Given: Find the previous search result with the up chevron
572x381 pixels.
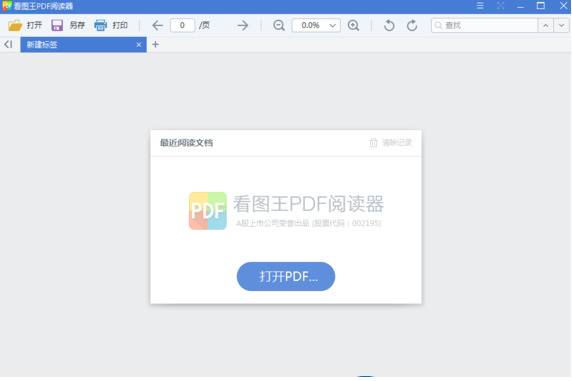Looking at the screenshot, I should pos(546,26).
